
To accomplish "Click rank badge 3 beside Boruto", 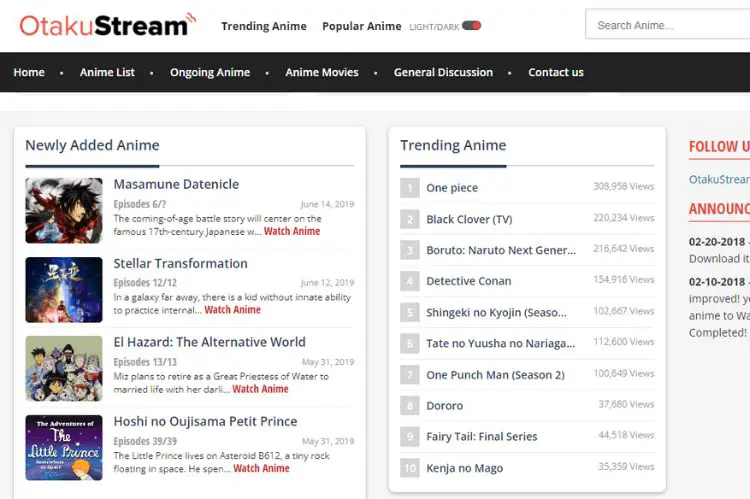I will (410, 250).
